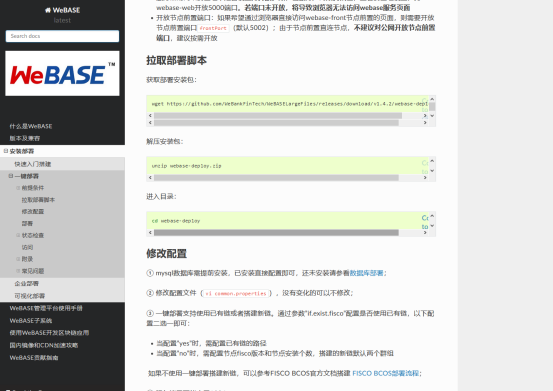Open the 可视化部署 sidebar entry

pyautogui.click(x=30, y=296)
